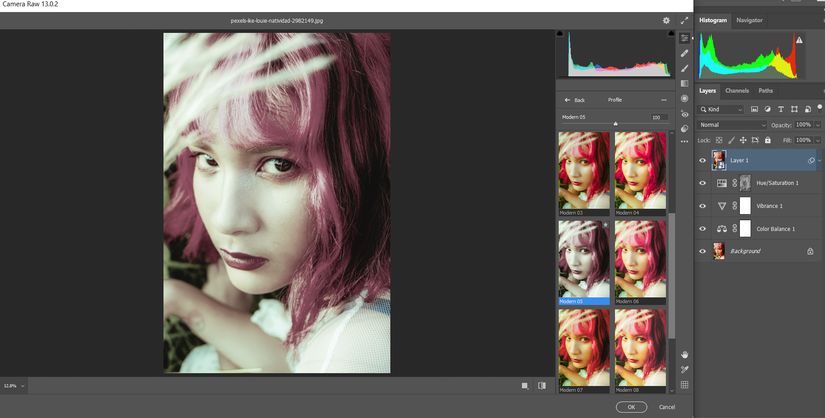
Task: Open the Kind layer filter dropdown
Action: coord(726,109)
